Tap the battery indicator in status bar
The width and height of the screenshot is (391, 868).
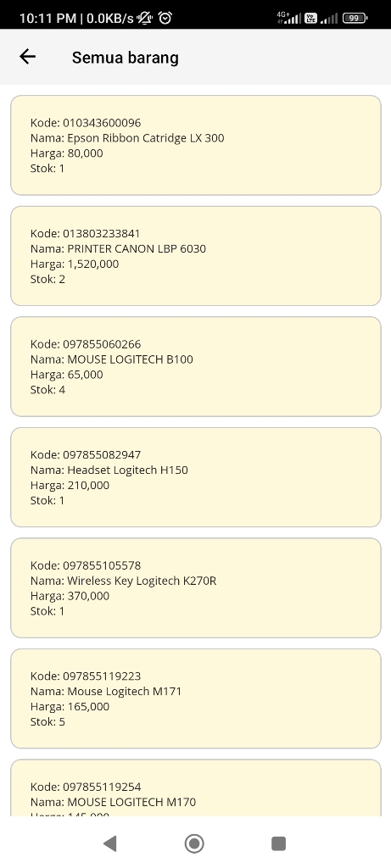click(355, 18)
